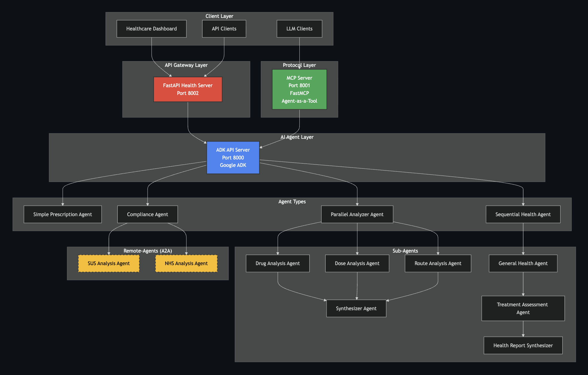Select the Synthesizer Agent box
Image resolution: width=588 pixels, height=375 pixels.
click(x=356, y=308)
